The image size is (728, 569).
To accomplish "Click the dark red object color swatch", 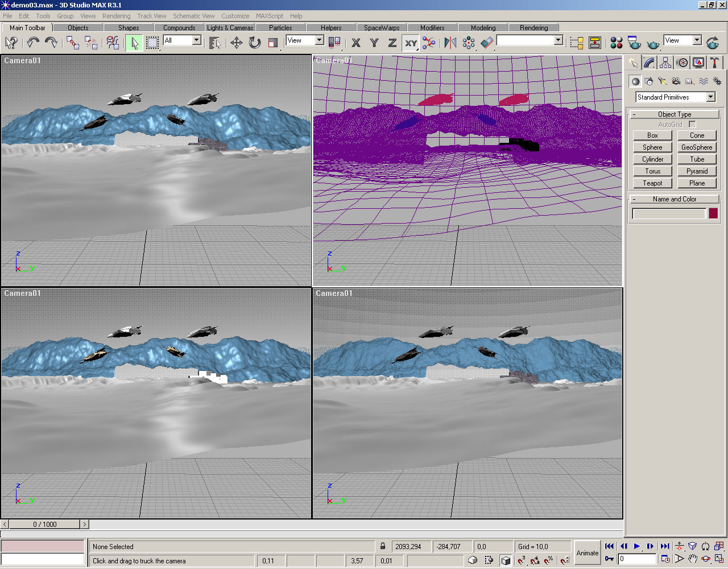I will tap(713, 213).
